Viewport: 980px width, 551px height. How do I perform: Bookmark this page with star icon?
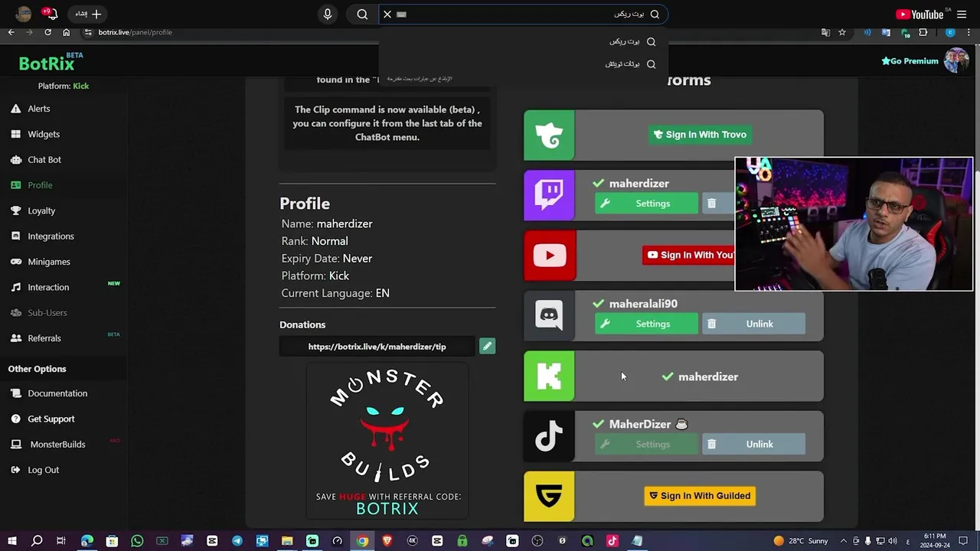(x=842, y=32)
